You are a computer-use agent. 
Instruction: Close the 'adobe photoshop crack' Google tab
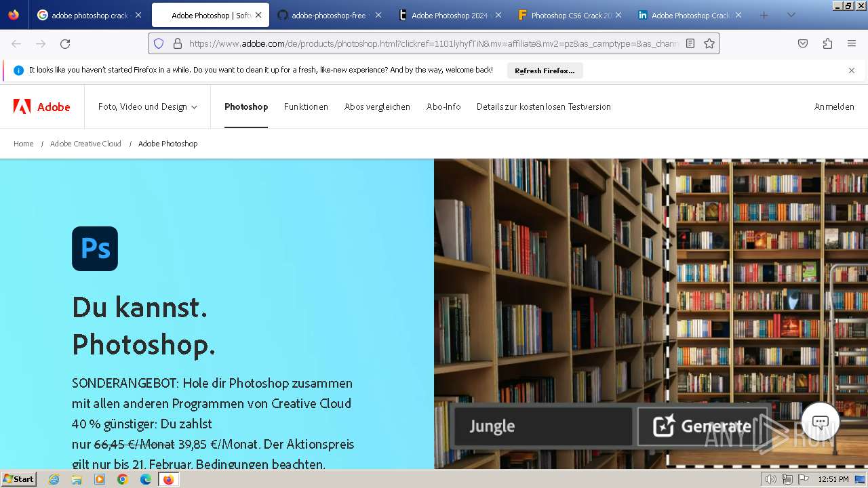click(x=138, y=15)
